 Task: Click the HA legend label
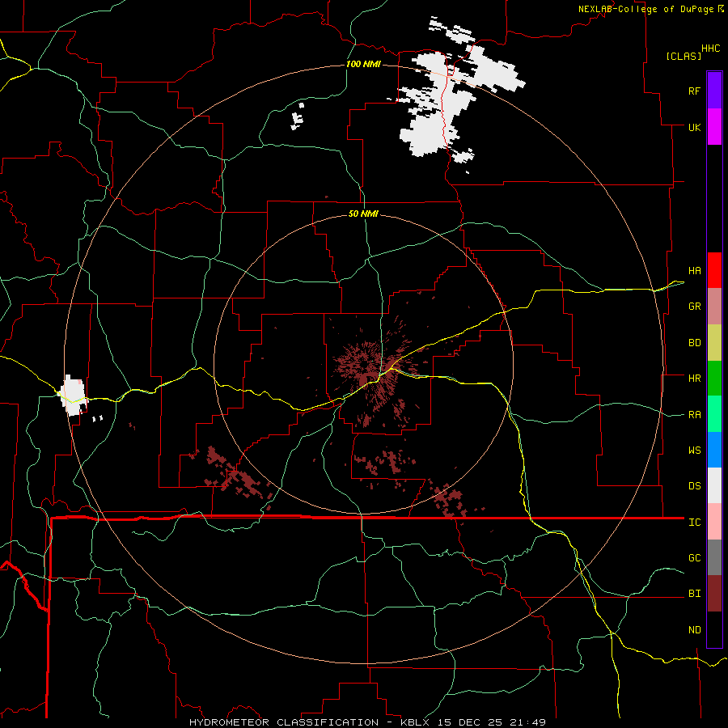[x=694, y=271]
